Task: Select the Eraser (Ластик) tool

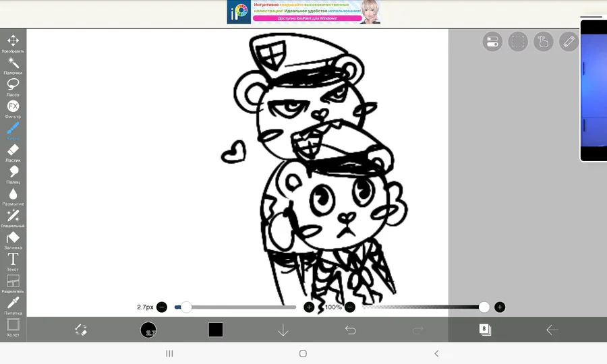Action: coord(13,153)
